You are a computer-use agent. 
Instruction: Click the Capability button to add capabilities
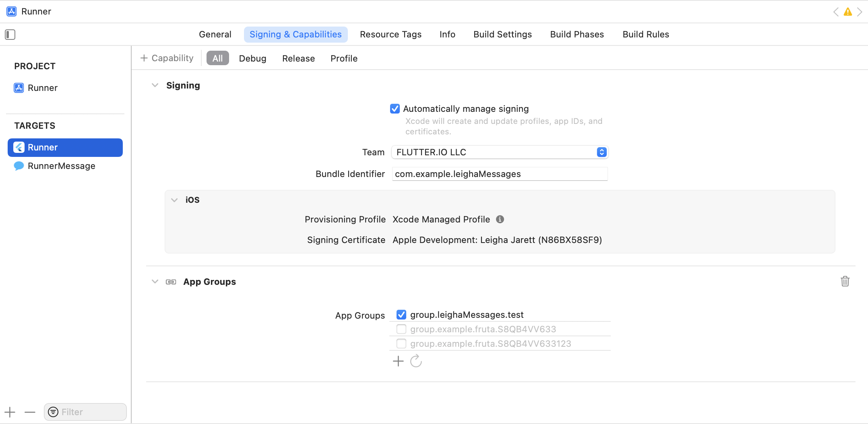tap(167, 58)
